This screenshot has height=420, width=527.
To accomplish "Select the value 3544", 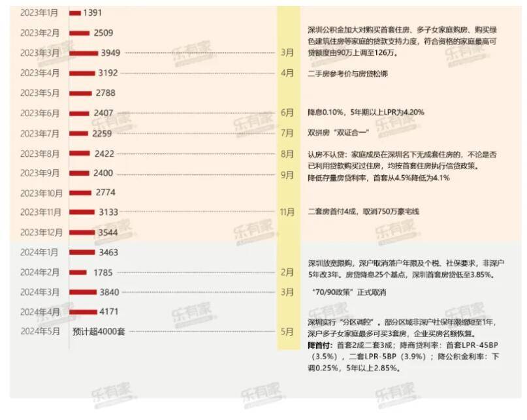I will pos(108,233).
